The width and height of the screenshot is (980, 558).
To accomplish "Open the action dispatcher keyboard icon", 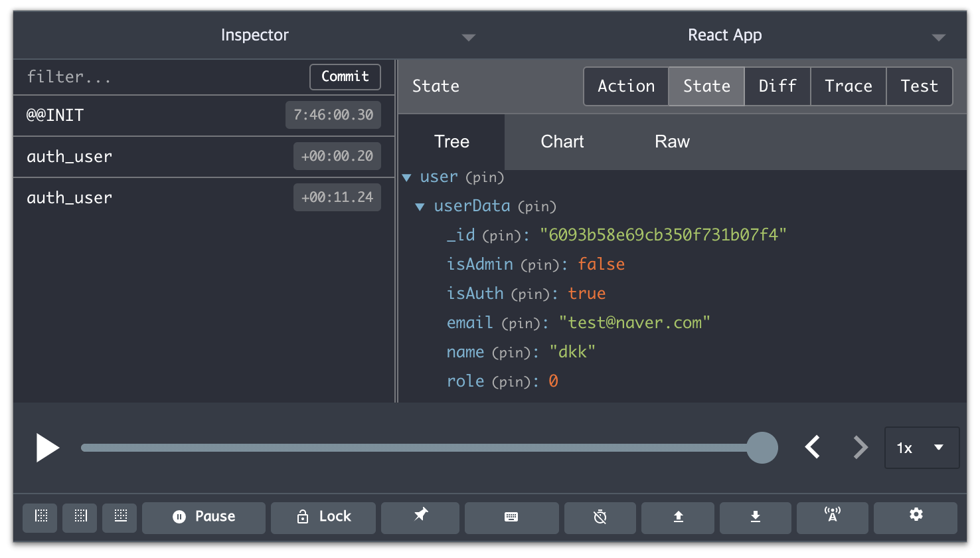I will coord(511,517).
